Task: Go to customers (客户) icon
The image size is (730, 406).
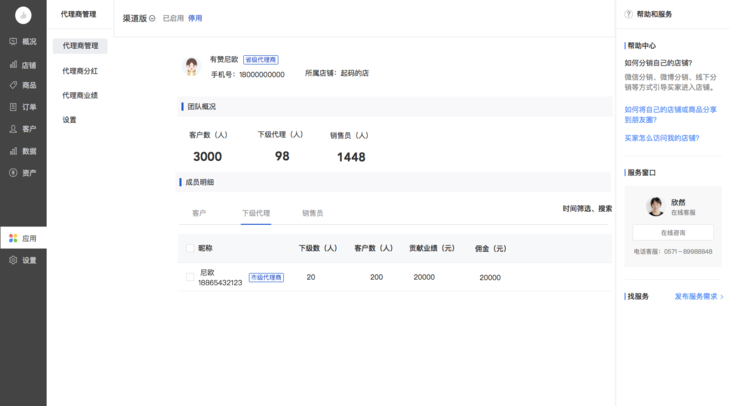Action: click(x=13, y=129)
